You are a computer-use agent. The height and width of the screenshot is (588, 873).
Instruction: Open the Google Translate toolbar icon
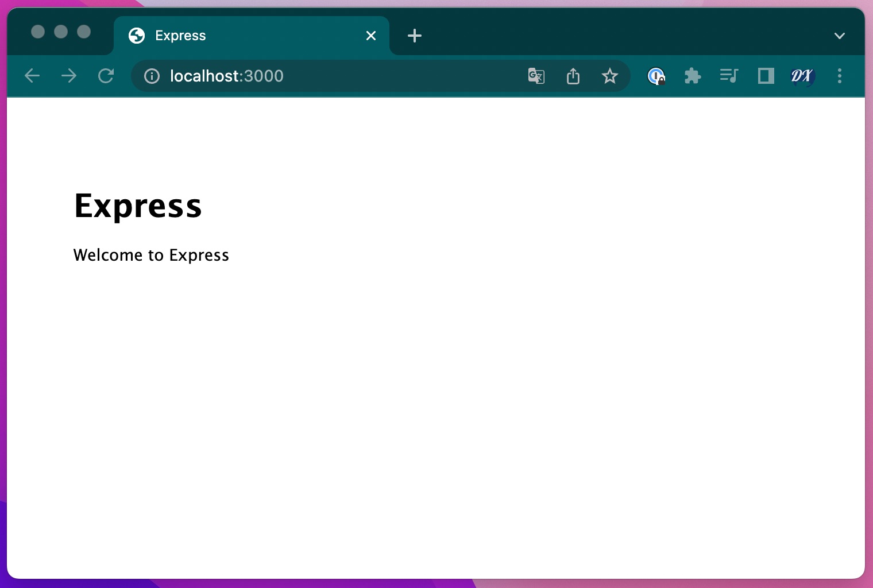click(x=536, y=76)
